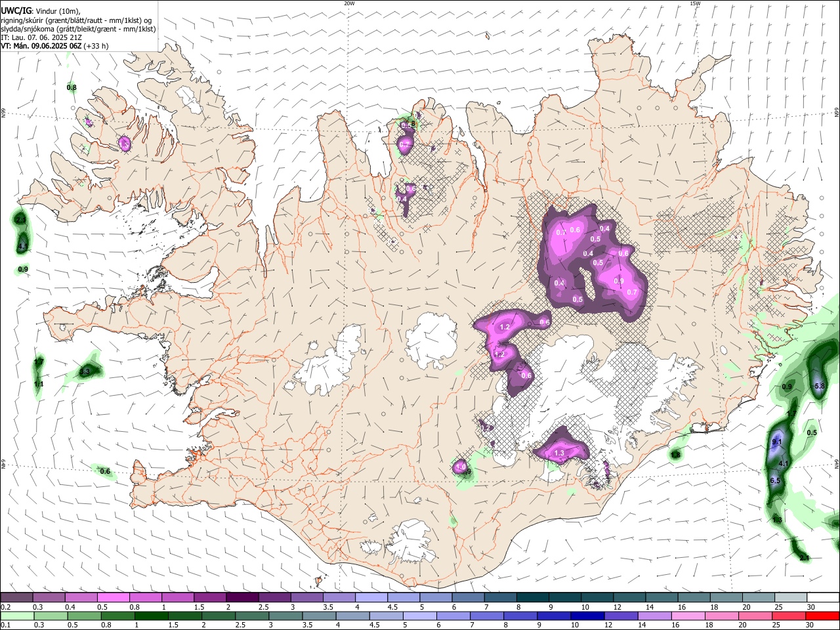The height and width of the screenshot is (630, 840).
Task: Click the '0.1' label under the rain legend
Action: 5,625
